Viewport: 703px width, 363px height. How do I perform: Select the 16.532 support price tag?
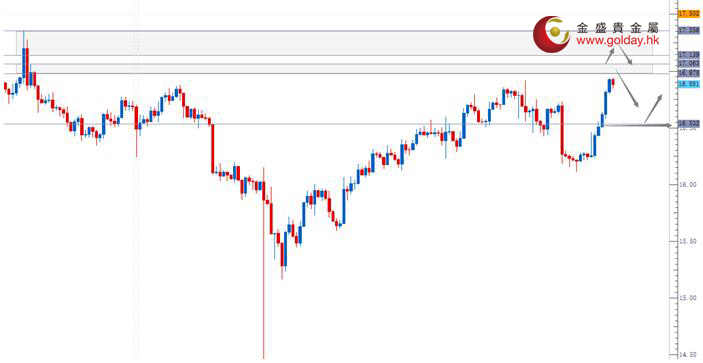(x=690, y=123)
